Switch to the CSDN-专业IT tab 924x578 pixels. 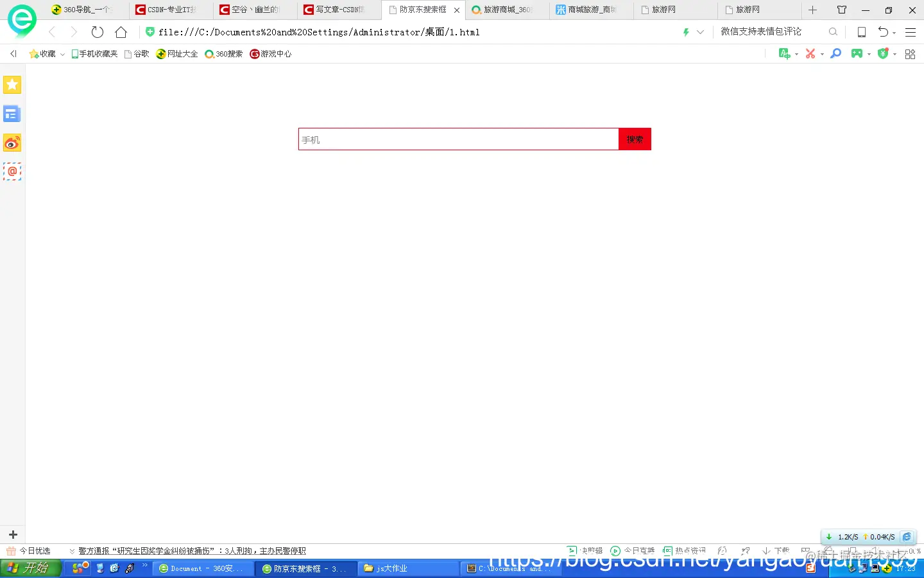(171, 10)
